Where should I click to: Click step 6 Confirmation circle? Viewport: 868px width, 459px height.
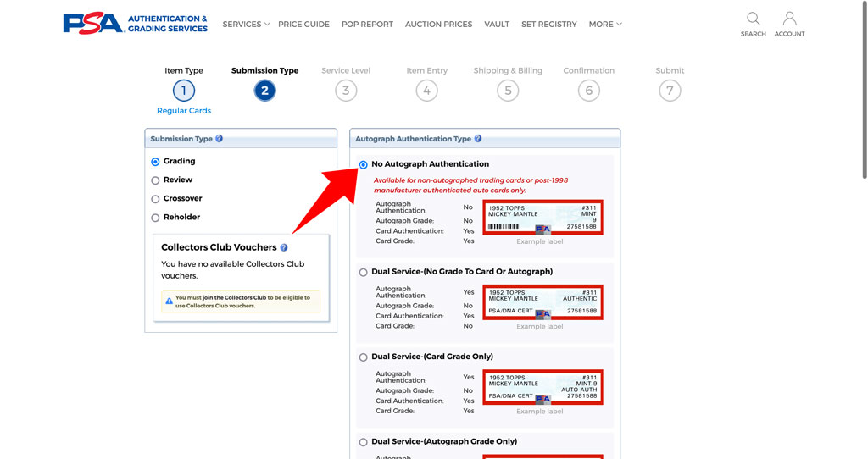click(589, 91)
